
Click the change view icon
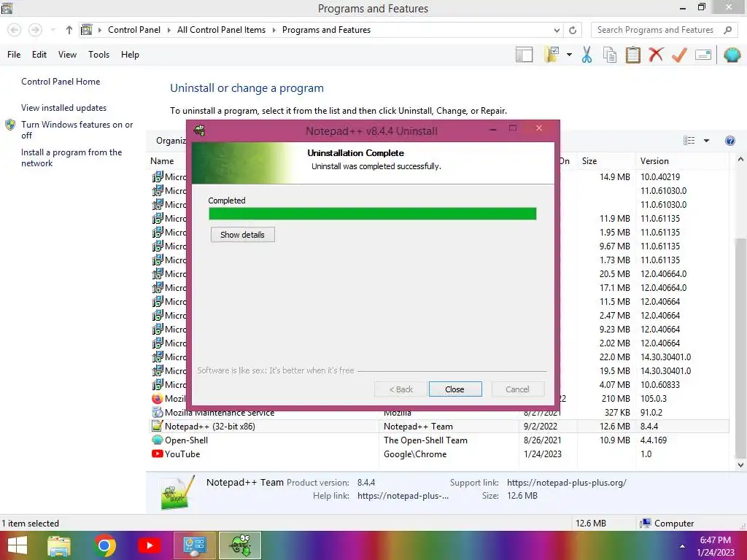689,141
